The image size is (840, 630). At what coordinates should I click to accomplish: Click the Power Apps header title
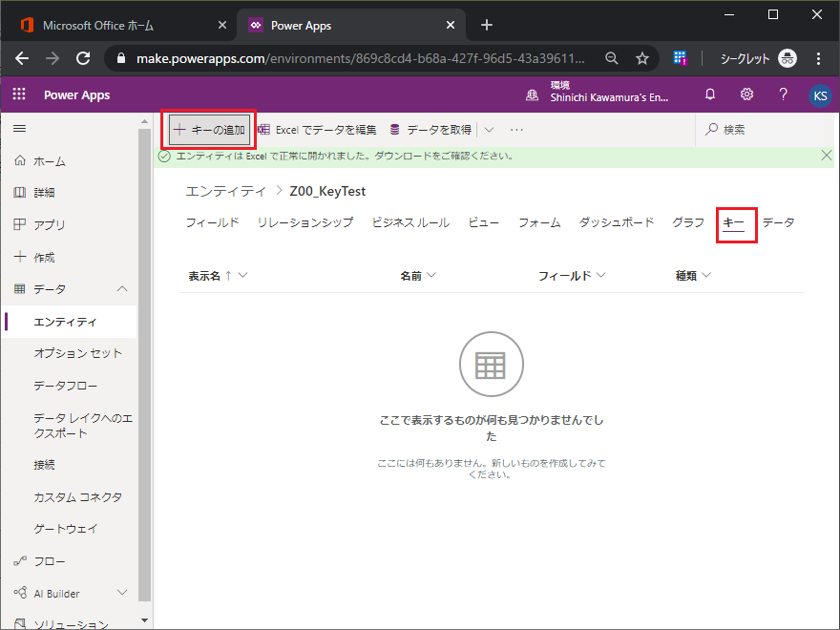[x=76, y=94]
